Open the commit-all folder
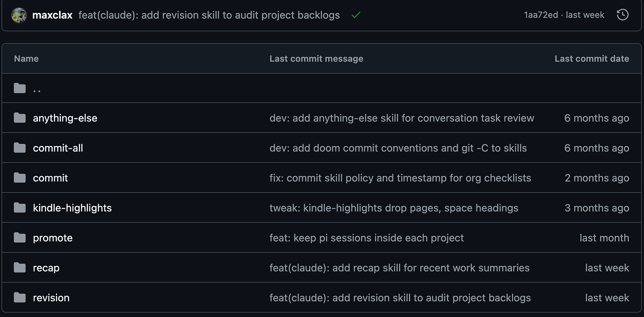The width and height of the screenshot is (644, 317). [x=58, y=148]
